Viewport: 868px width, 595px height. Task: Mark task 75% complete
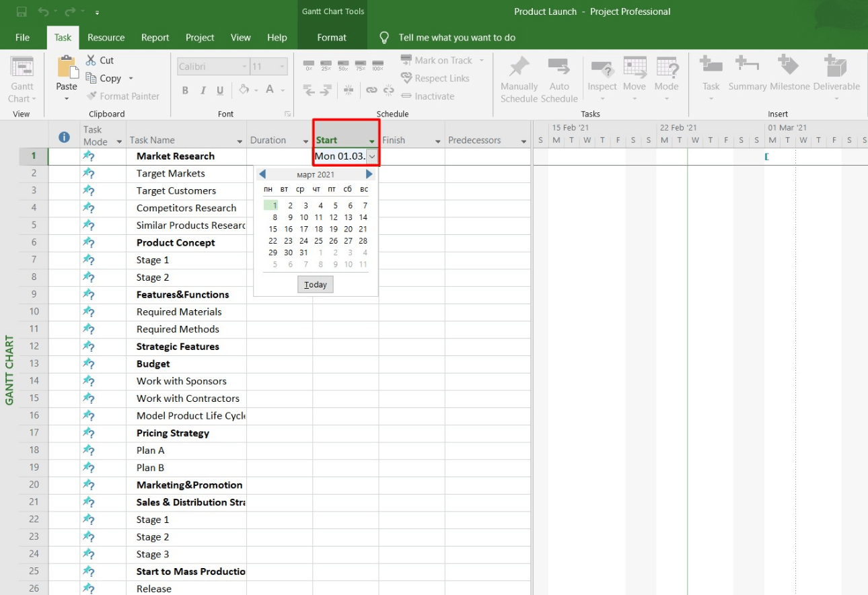coord(360,65)
